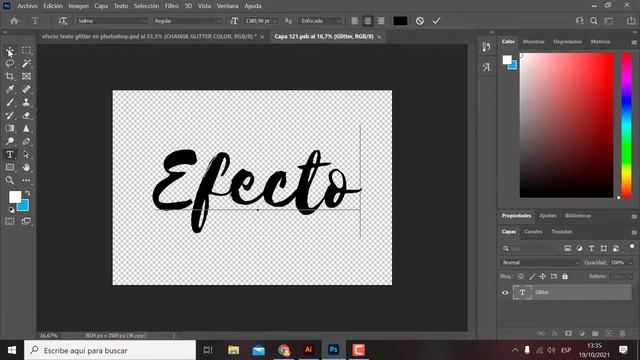Select the Rectangular Marquee tool
This screenshot has width=640, height=360.
[x=26, y=51]
